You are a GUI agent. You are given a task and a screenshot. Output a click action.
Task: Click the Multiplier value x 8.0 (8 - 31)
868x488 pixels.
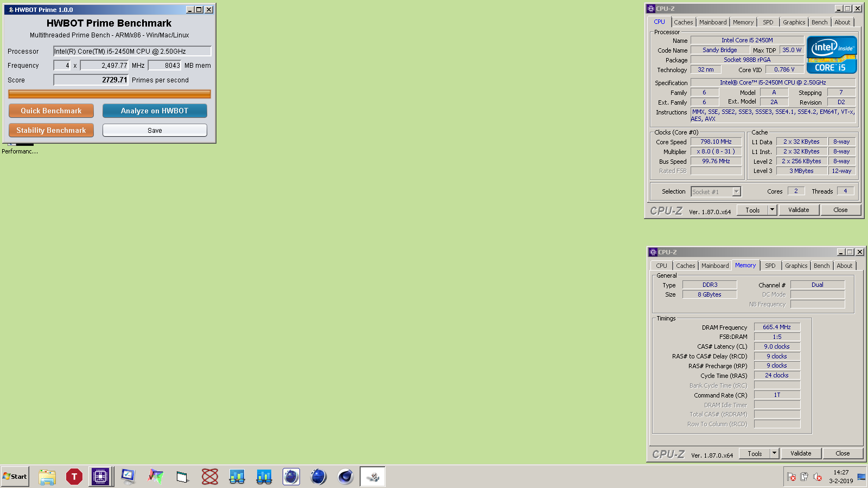coord(716,151)
